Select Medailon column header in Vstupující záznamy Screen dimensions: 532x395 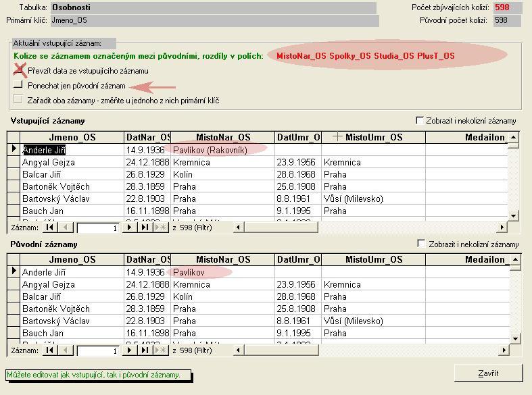pyautogui.click(x=467, y=137)
